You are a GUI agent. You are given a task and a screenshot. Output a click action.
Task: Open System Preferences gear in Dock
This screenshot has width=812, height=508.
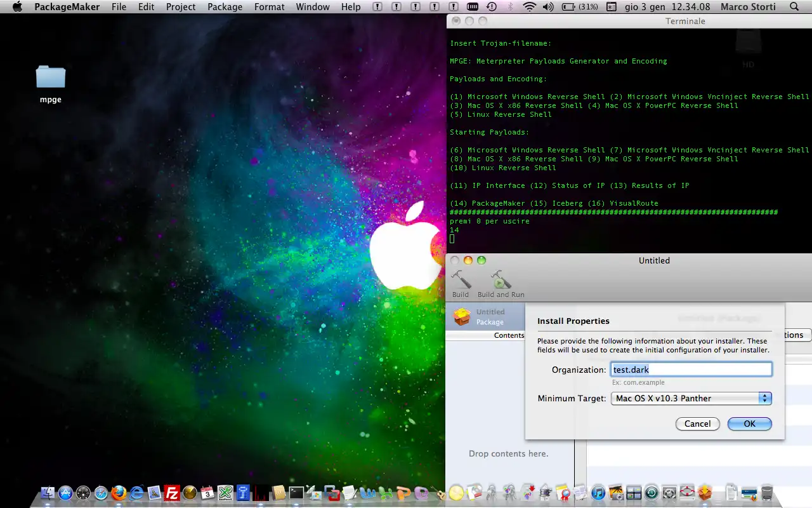(669, 492)
